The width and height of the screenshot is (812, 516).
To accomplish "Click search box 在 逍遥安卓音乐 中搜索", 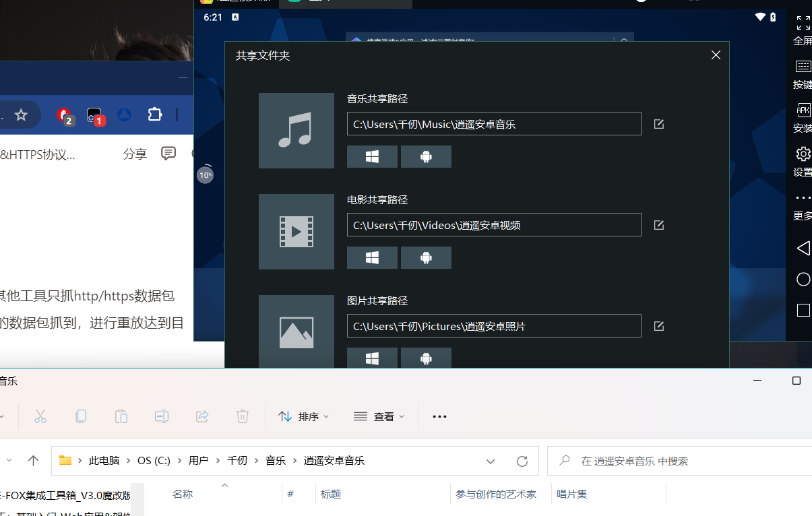I will point(679,461).
